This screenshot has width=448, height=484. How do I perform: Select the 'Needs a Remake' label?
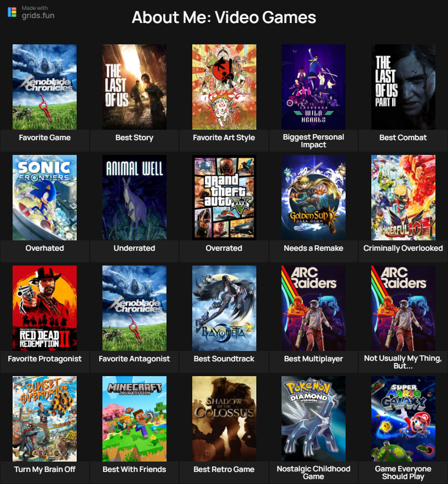pos(313,248)
